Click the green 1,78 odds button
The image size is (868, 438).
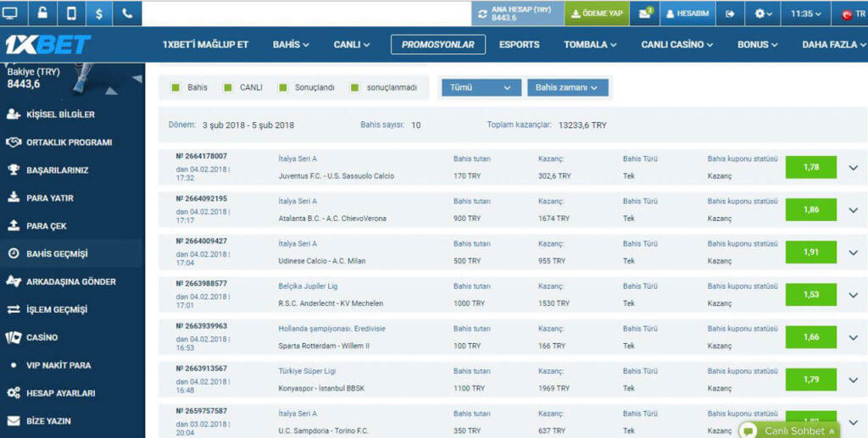coord(811,167)
